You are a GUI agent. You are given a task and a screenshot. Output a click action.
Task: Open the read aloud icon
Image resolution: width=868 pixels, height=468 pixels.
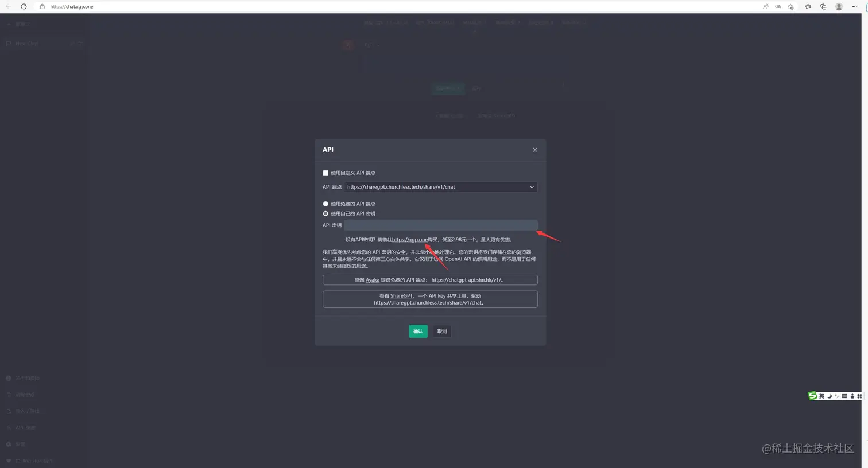click(x=765, y=6)
